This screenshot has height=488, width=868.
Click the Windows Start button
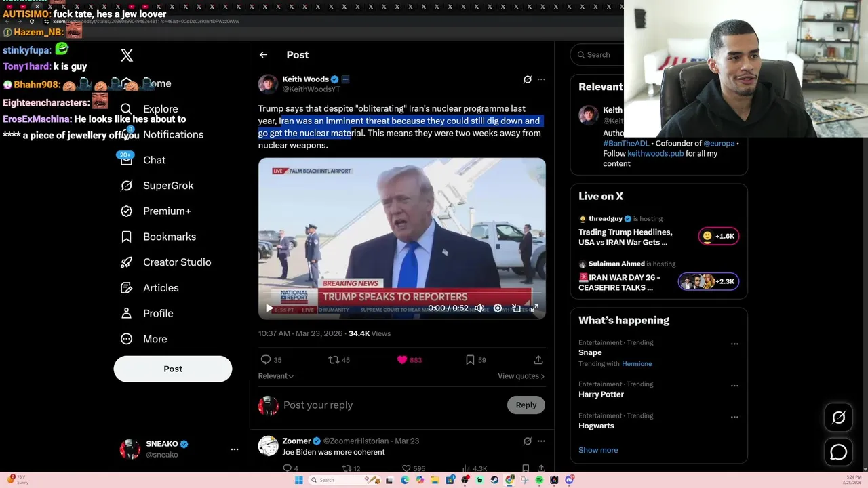point(298,480)
